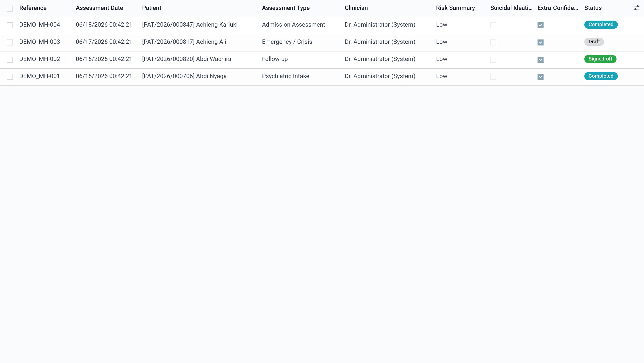Screen dimensions: 644x363
Task: Open the DEMO_MH-001 reference record
Action: click(39, 76)
